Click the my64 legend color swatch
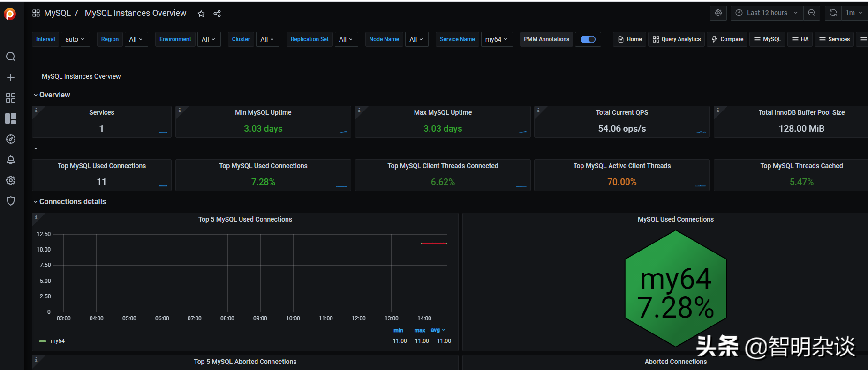This screenshot has height=370, width=868. tap(43, 341)
